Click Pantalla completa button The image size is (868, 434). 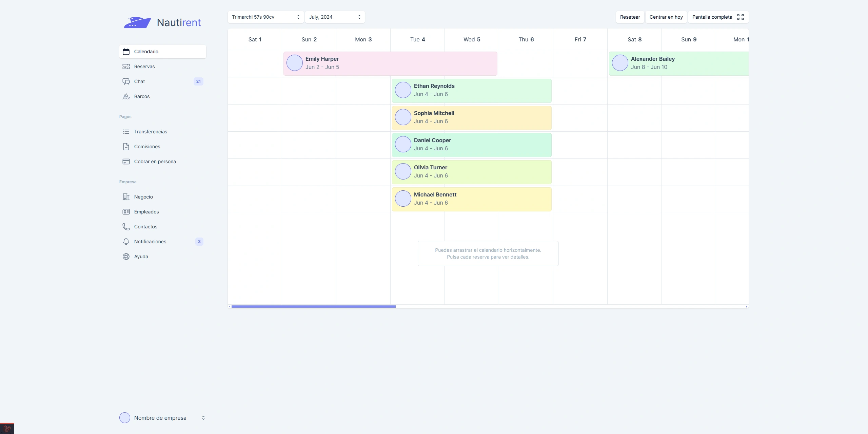click(718, 17)
